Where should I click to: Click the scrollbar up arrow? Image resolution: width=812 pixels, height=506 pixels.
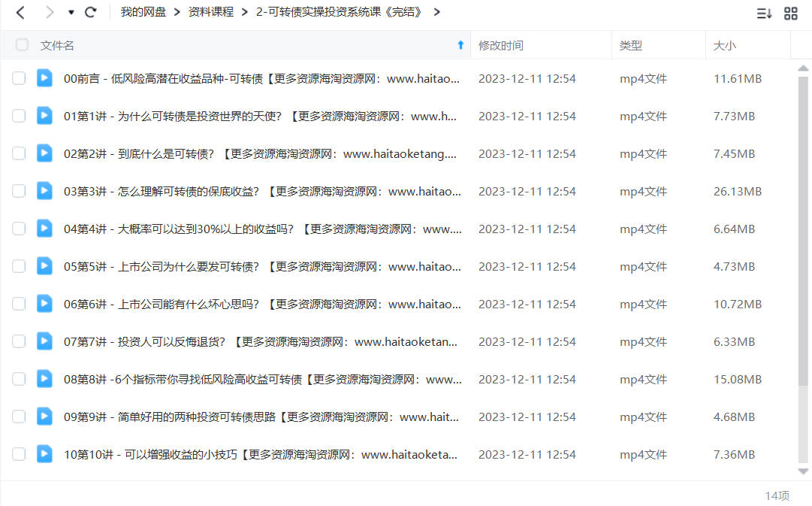tap(803, 68)
